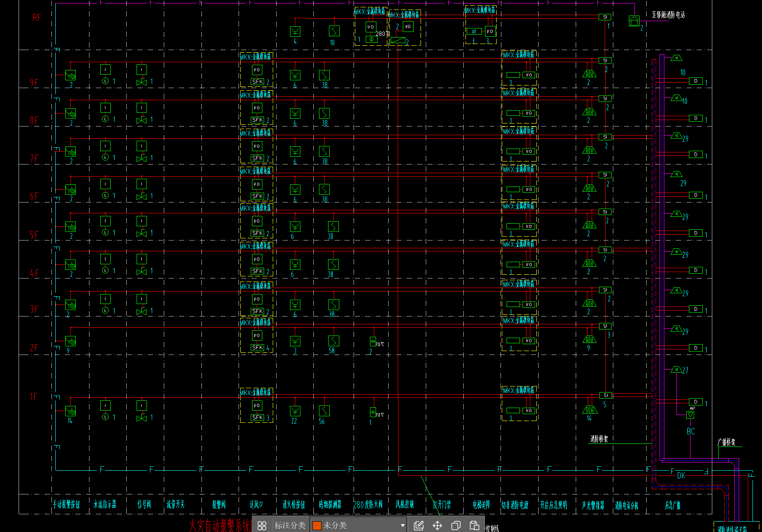Select the smoke detector symbol on RF
This screenshot has width=762, height=532.
click(334, 31)
